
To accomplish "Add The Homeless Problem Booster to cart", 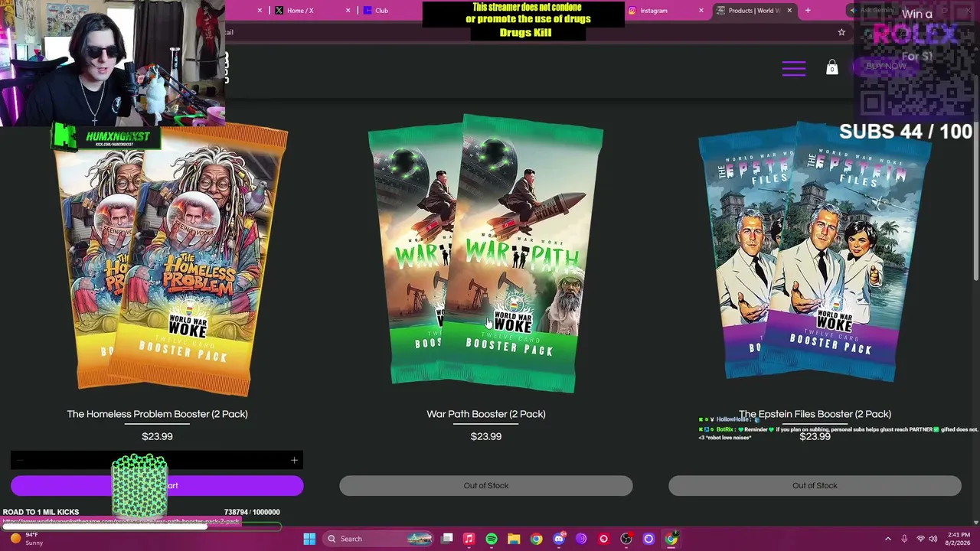I will tap(157, 485).
